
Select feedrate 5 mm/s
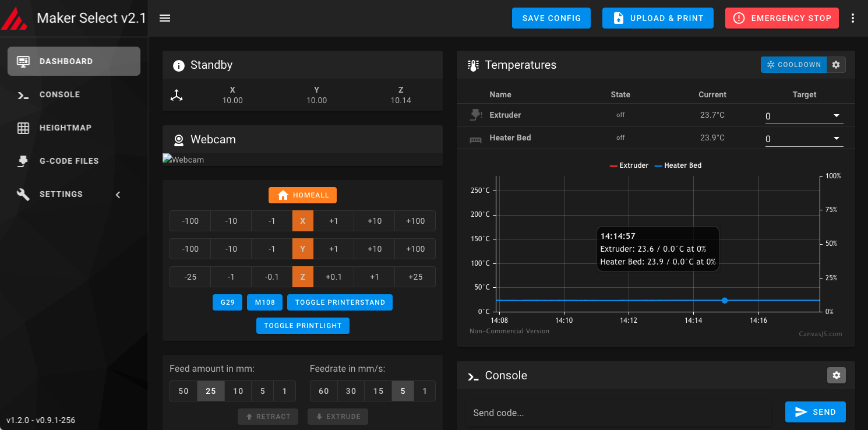click(403, 391)
